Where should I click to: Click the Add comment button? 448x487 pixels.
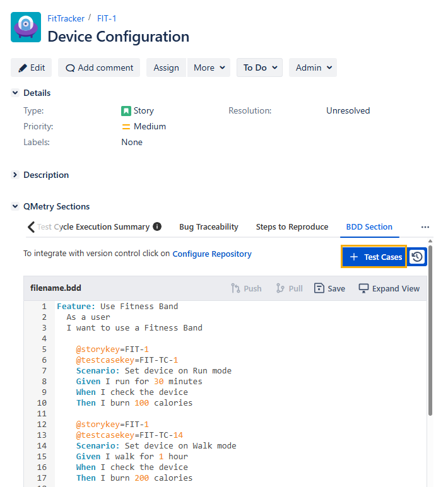(99, 67)
